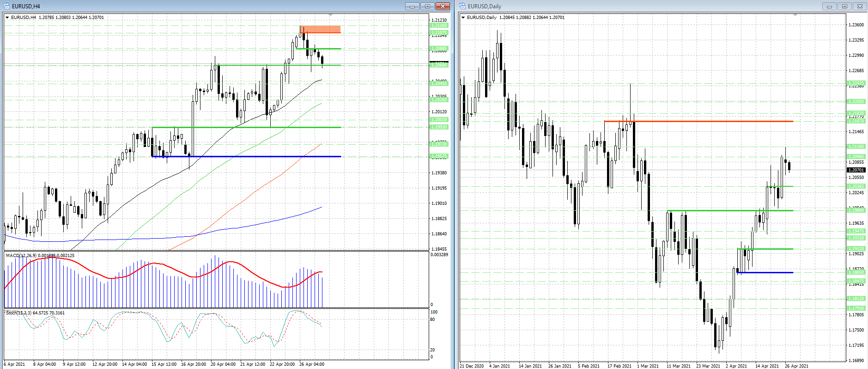
Task: Click the EURUSD,Daily chart window icon
Action: point(462,6)
